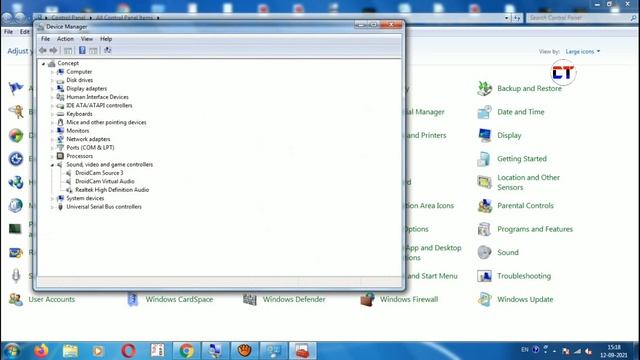Click the Programs and Features icon
The image size is (640, 360).
(484, 229)
